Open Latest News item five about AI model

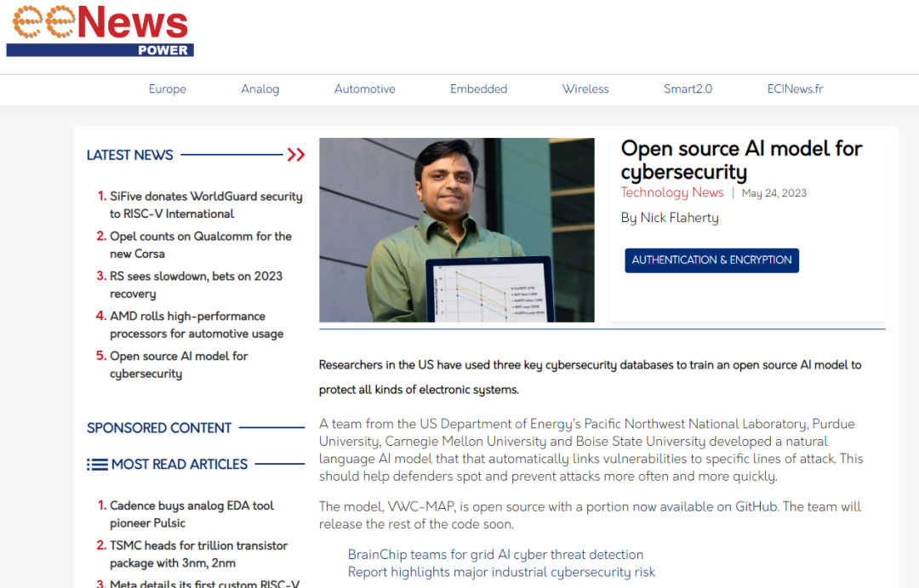coord(179,365)
